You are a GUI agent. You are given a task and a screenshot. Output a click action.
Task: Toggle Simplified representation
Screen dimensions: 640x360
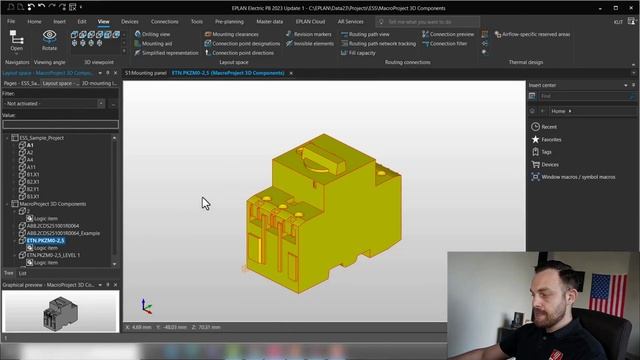166,53
